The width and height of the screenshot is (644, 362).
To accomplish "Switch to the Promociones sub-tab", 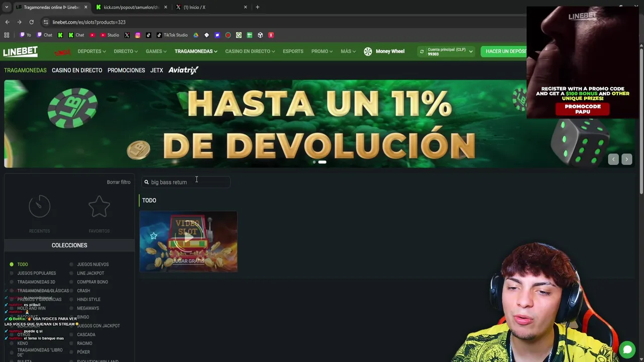I will click(126, 70).
